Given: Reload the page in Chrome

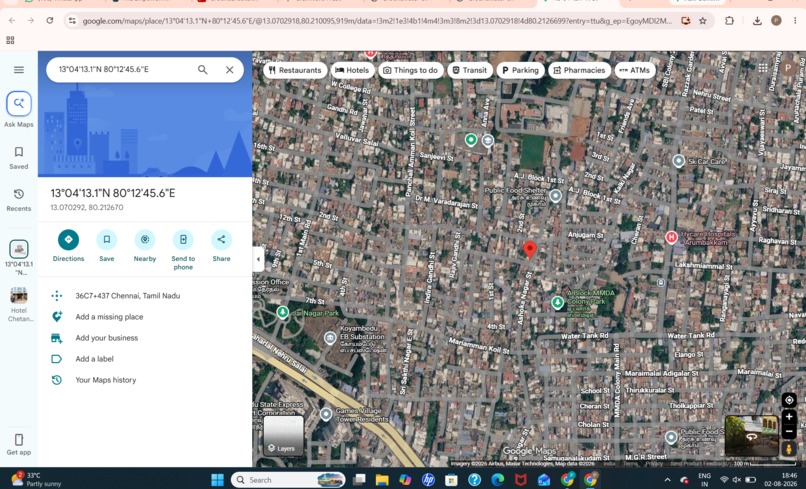Looking at the screenshot, I should (x=49, y=21).
